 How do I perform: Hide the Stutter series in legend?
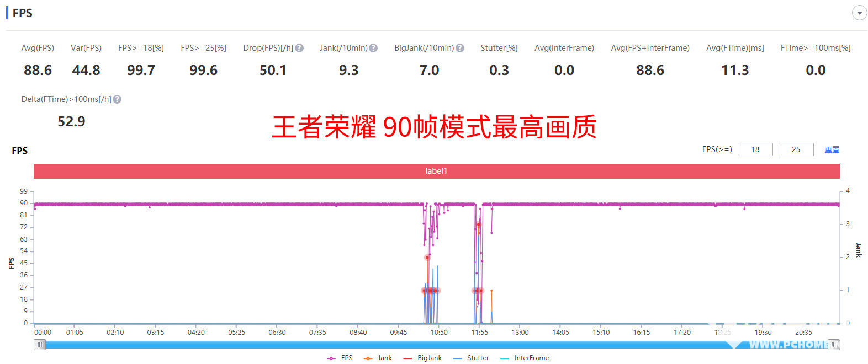tap(471, 358)
